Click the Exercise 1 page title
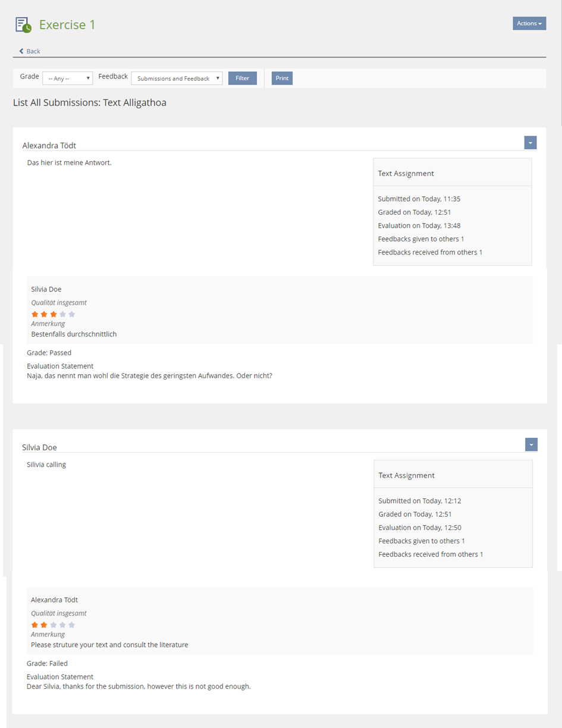The height and width of the screenshot is (728, 562). coord(67,25)
